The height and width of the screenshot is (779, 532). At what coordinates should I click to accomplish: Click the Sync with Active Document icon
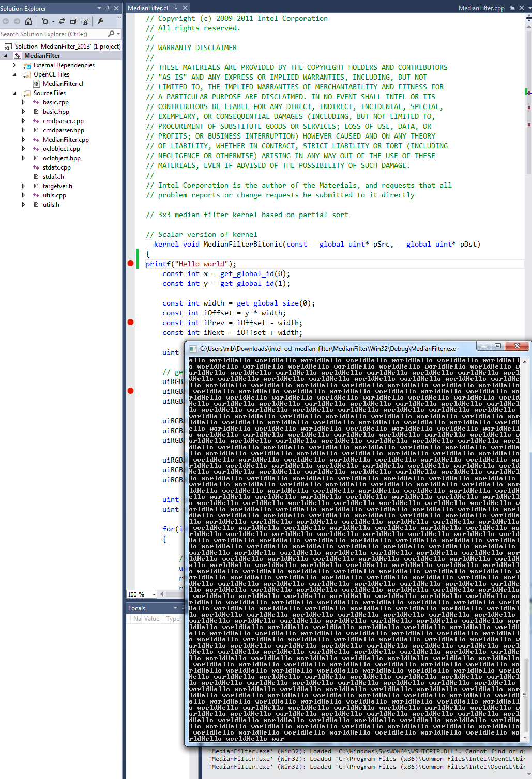pos(62,21)
